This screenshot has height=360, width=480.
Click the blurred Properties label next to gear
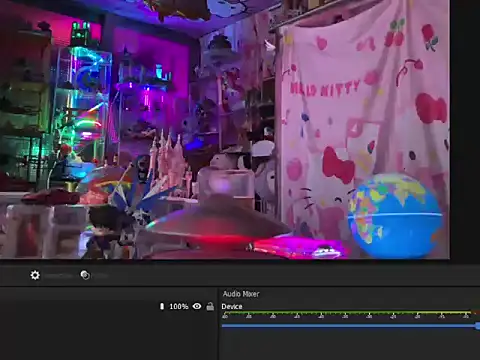58,276
